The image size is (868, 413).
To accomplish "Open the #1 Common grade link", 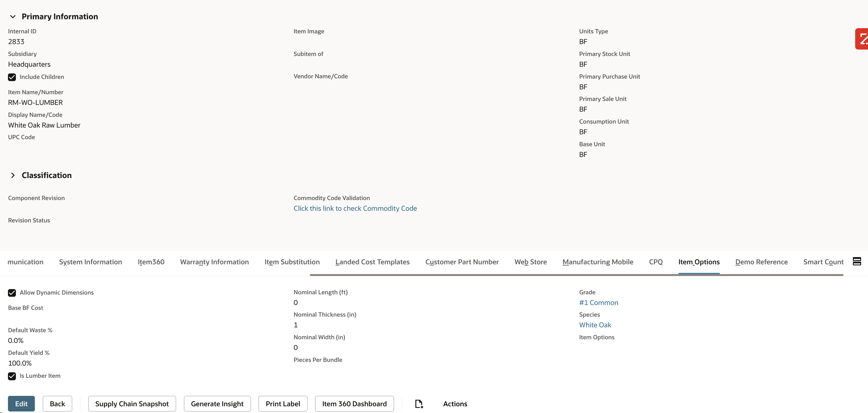I will tap(598, 303).
